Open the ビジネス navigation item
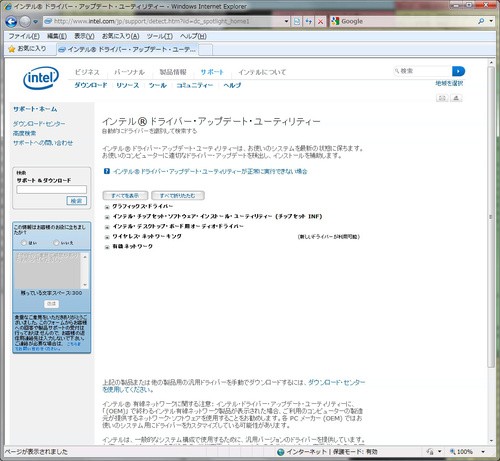This screenshot has height=461, width=500. coord(87,72)
